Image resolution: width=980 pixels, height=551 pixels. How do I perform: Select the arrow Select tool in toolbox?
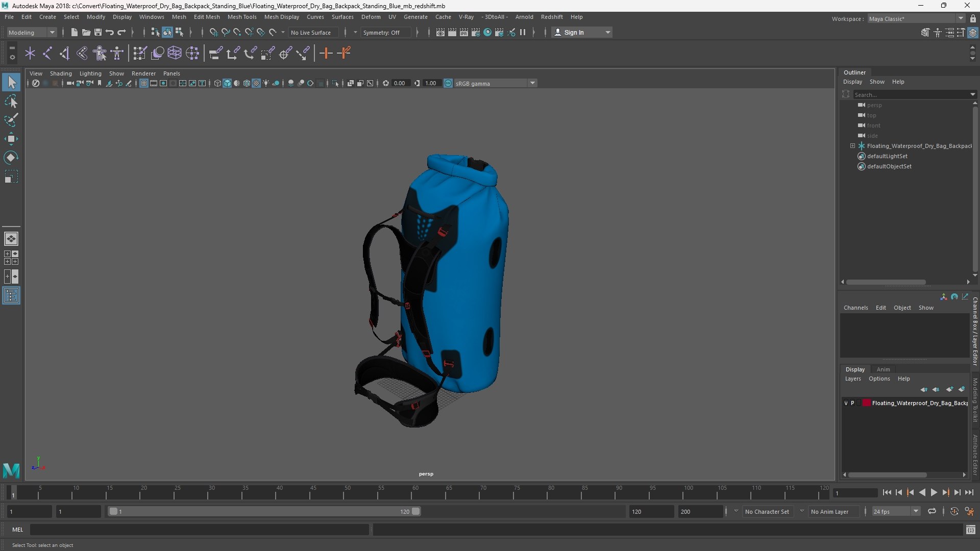[11, 82]
